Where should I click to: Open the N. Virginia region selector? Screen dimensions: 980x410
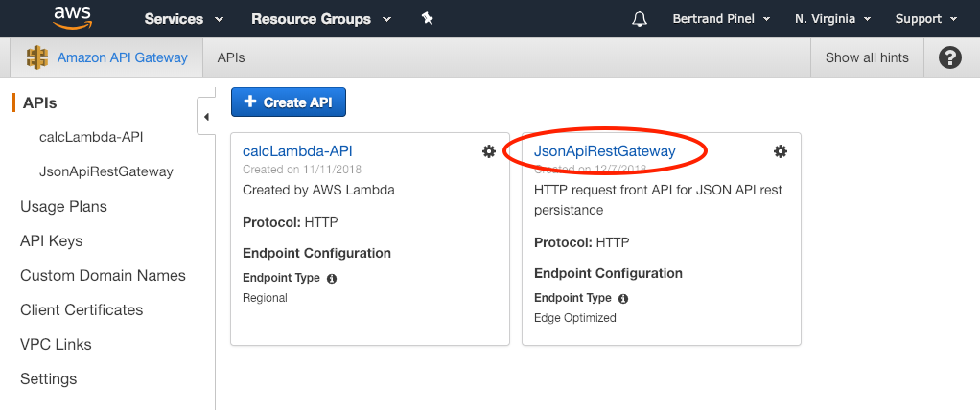pos(832,19)
